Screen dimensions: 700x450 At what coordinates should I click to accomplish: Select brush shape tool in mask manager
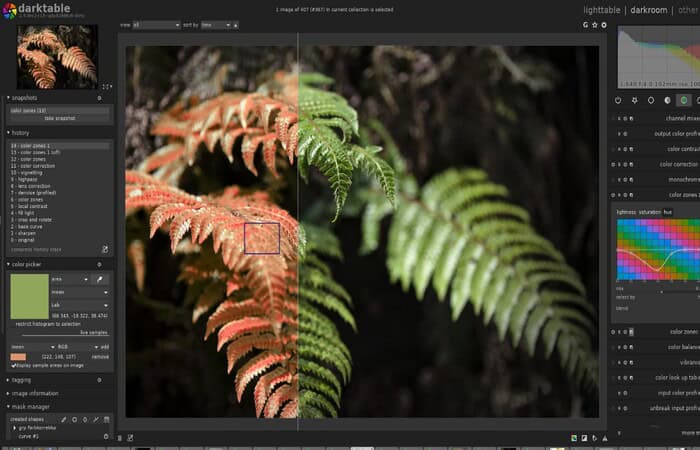63,419
